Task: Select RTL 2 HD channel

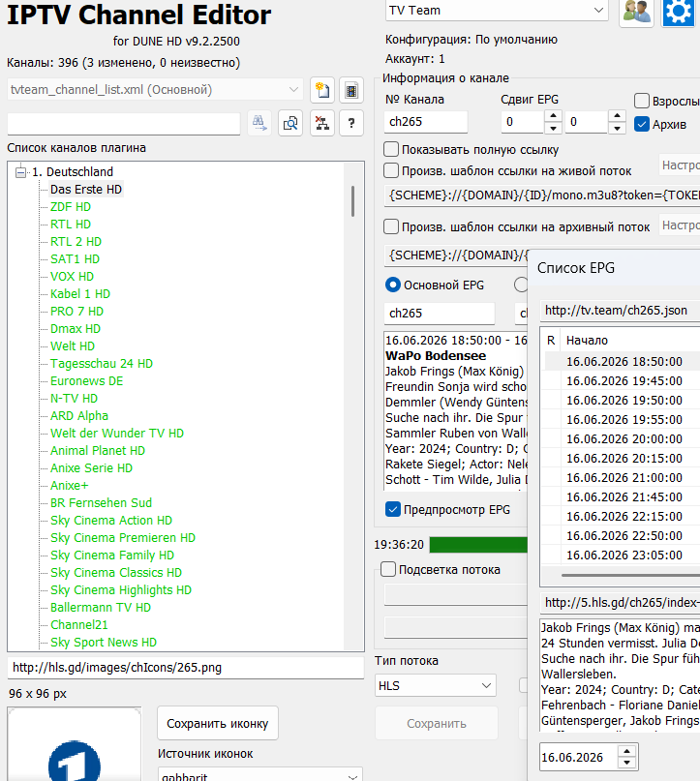Action: 76,242
